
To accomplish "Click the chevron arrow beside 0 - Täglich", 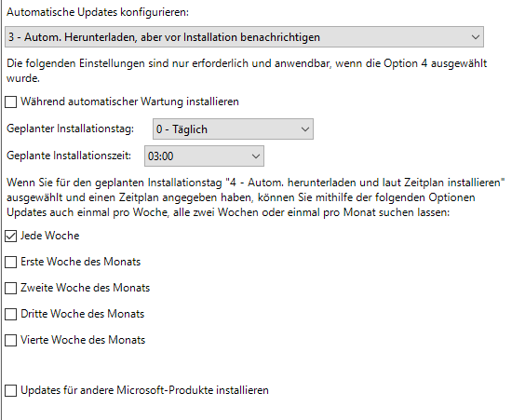I will [304, 129].
